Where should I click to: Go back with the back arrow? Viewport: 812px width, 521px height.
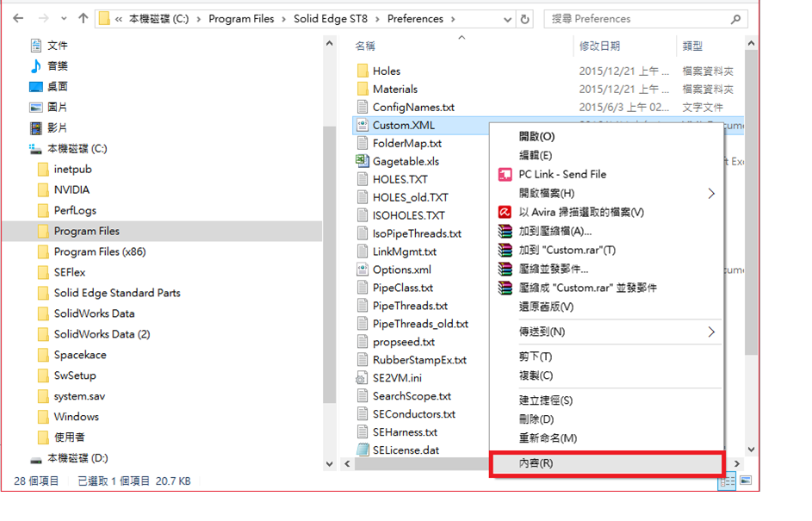click(18, 19)
